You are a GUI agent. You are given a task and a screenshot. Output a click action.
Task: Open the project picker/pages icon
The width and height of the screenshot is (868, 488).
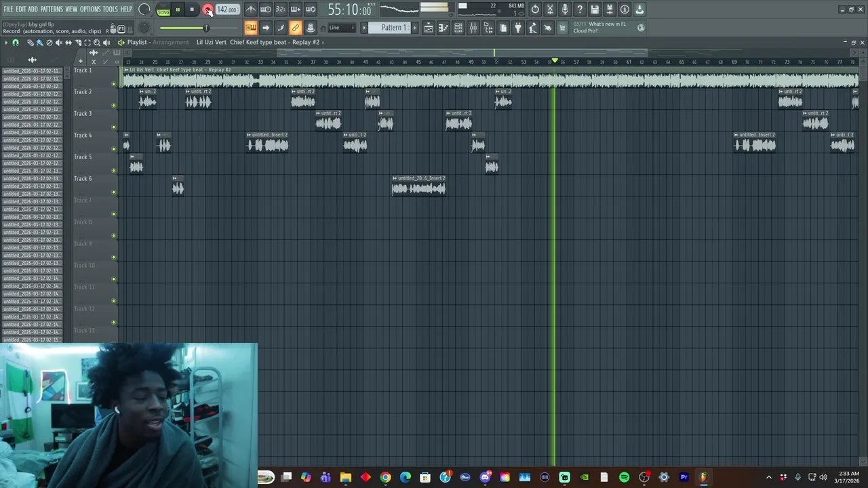click(503, 28)
